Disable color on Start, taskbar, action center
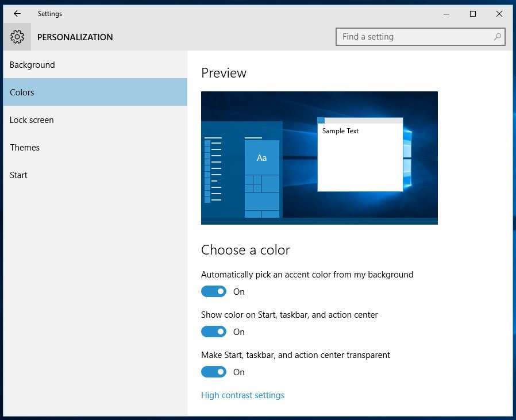 coord(214,332)
